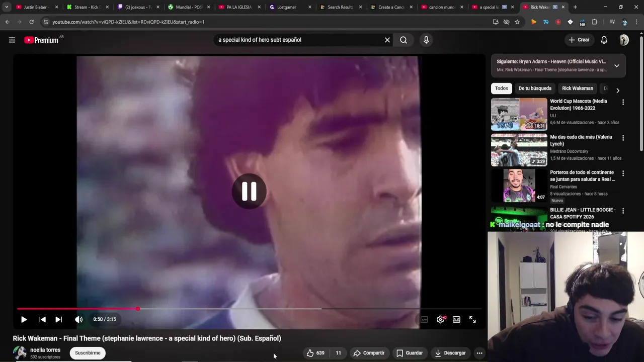Clear the search box with the X
The height and width of the screenshot is (362, 644).
(x=387, y=40)
